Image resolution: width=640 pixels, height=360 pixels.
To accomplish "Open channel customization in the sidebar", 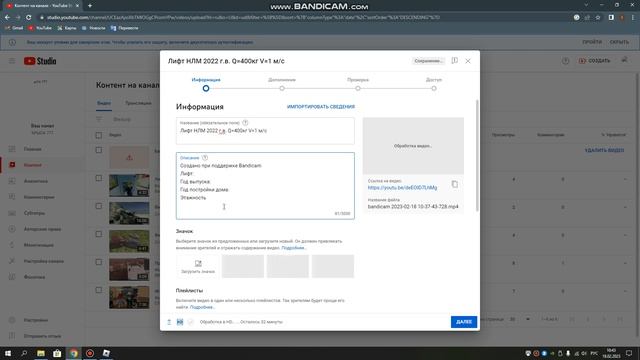I will [42, 261].
